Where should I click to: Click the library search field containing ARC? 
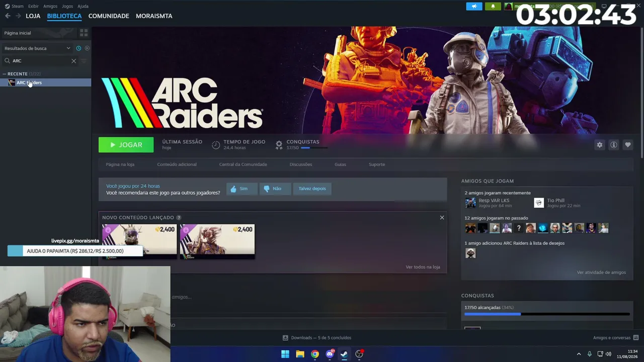click(x=40, y=61)
